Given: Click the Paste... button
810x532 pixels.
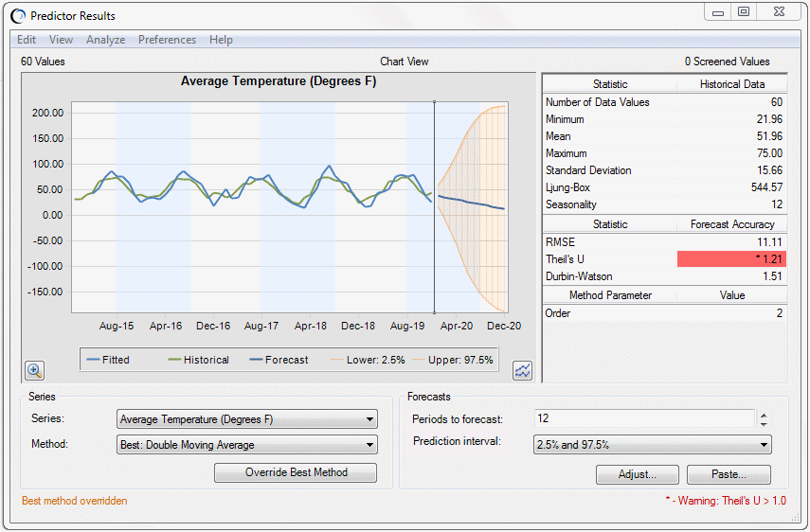Looking at the screenshot, I should click(729, 474).
